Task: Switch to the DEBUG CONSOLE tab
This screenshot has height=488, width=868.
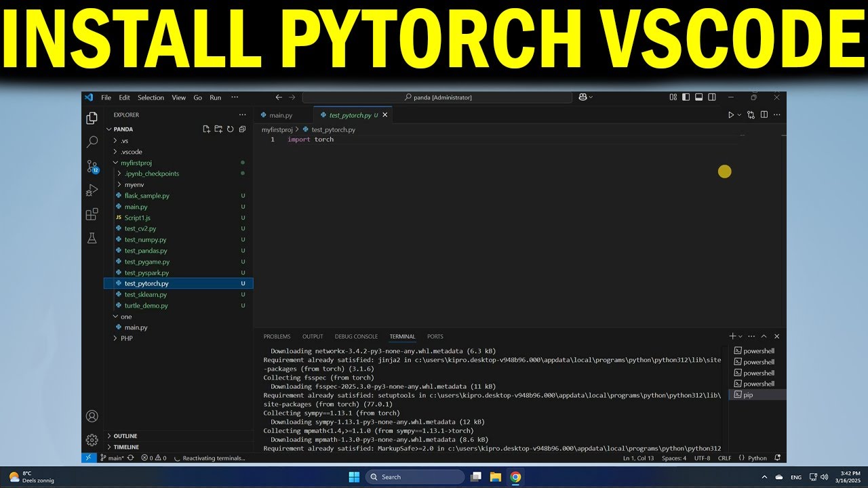Action: coord(356,336)
